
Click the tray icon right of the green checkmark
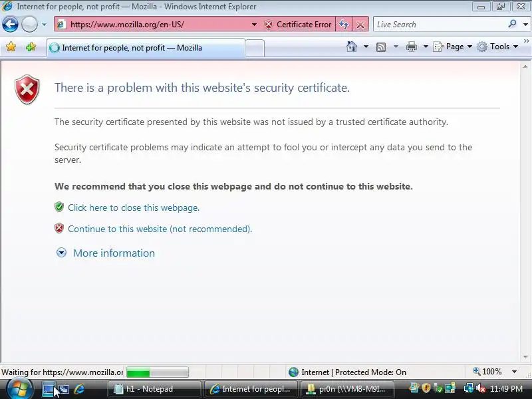450,388
